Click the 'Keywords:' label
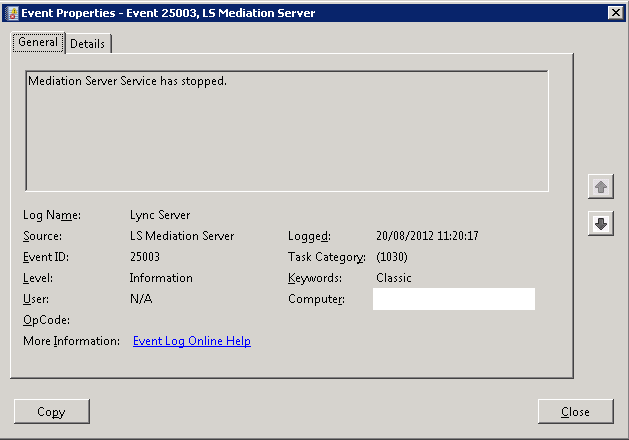The image size is (629, 440). pyautogui.click(x=315, y=278)
